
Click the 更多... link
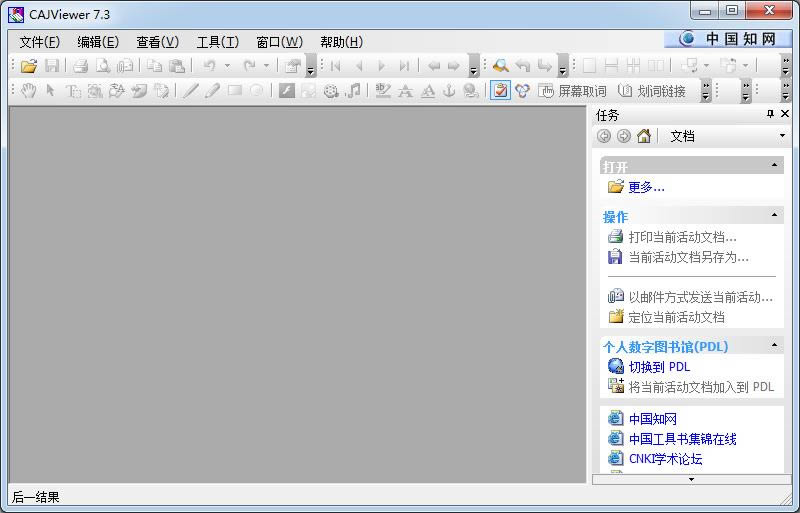pos(646,187)
